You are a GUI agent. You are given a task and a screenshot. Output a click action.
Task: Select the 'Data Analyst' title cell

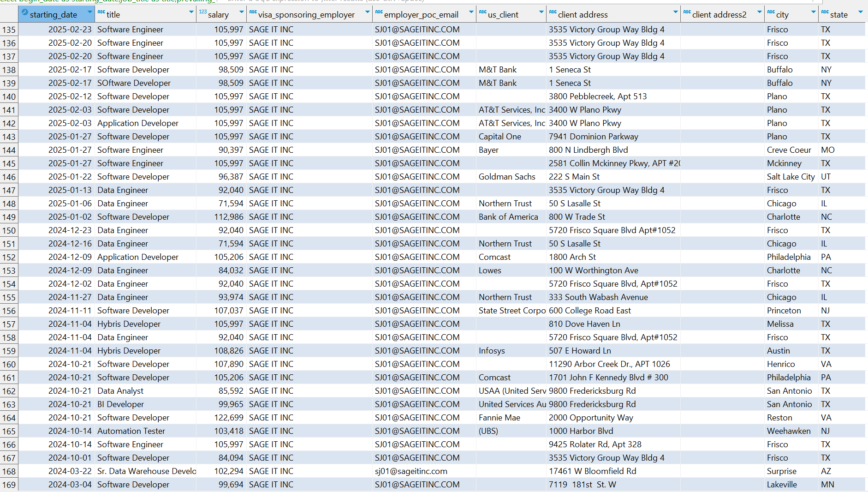(146, 391)
